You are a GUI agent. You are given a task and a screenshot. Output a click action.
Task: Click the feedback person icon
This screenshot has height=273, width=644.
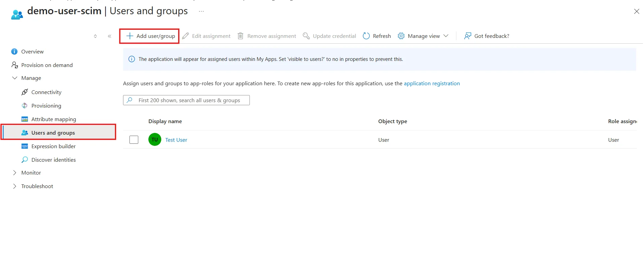point(468,36)
